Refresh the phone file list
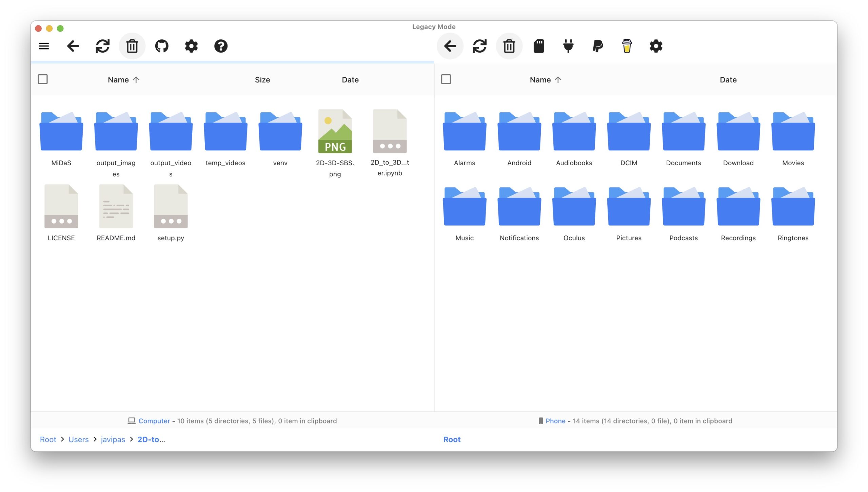868x492 pixels. pos(479,46)
